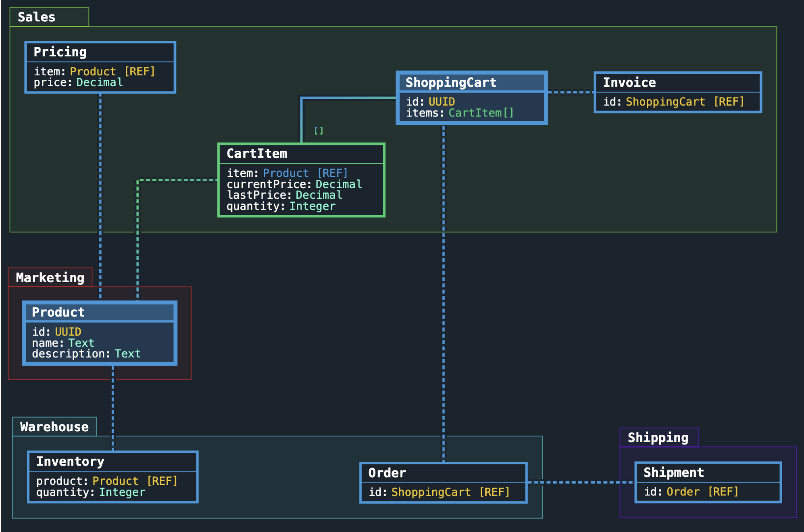
Task: Click the Pricing entity title bar
Action: 60,52
